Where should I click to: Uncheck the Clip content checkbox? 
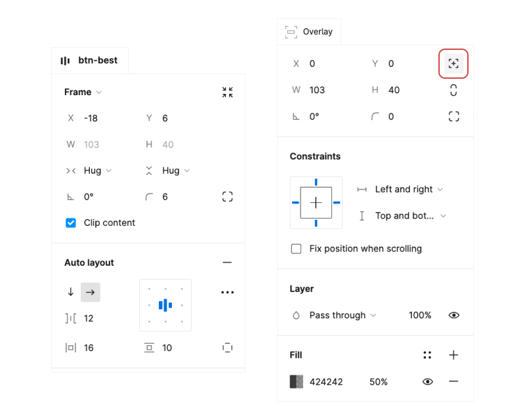tap(71, 223)
